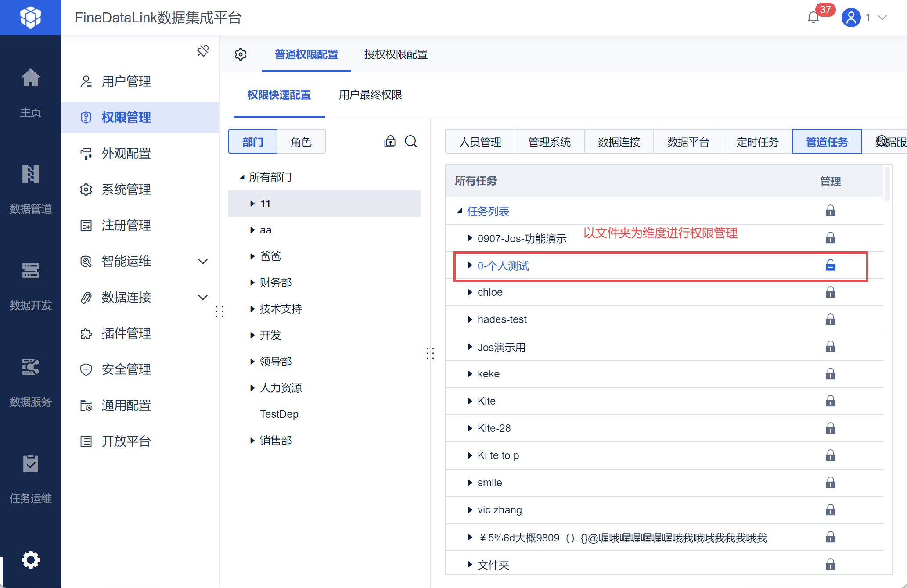The width and height of the screenshot is (907, 588).
Task: Toggle management lock for 0-个人测试 folder
Action: pyautogui.click(x=830, y=265)
